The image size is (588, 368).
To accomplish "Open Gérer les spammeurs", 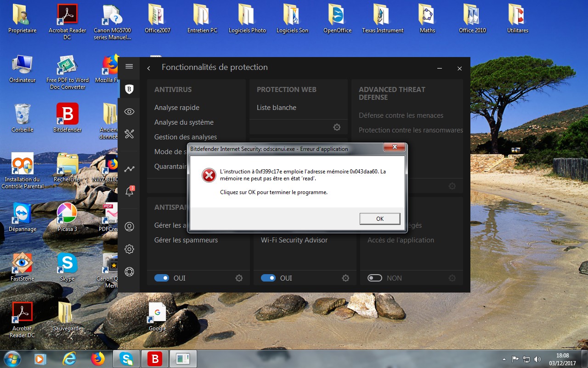I will 186,240.
